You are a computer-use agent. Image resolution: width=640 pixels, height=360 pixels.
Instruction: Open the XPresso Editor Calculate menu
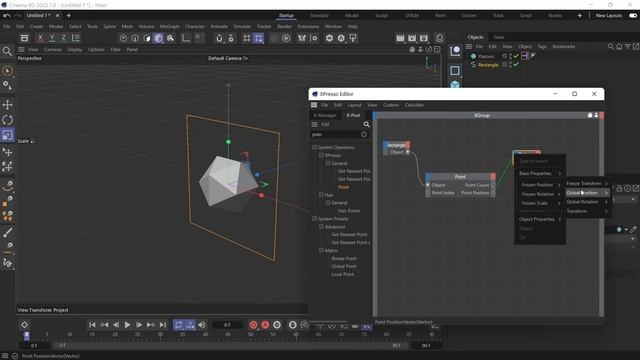(414, 105)
